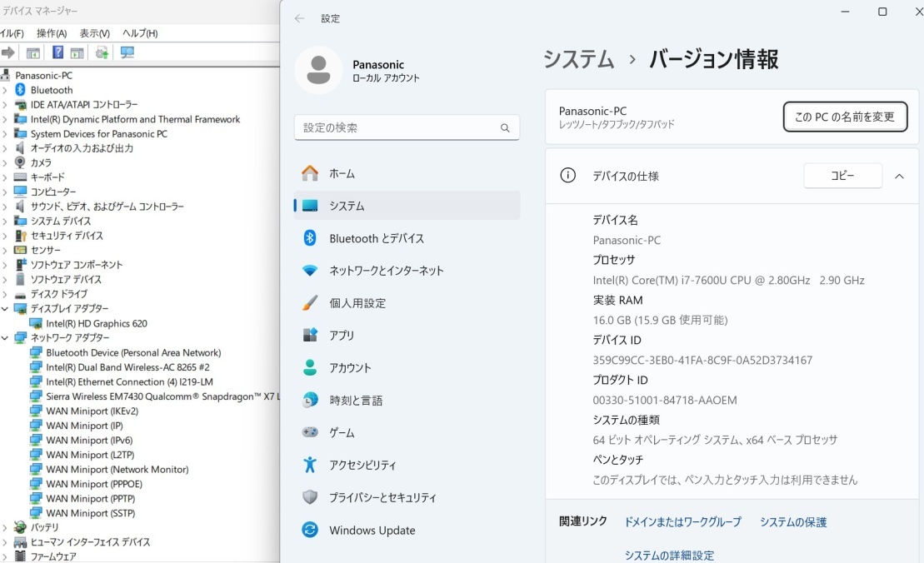Select Bluetooth Device (Personal Area Network)
This screenshot has width=924, height=563.
pos(134,352)
